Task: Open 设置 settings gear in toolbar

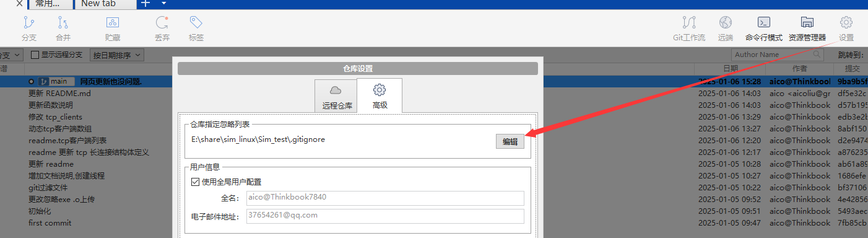Action: (x=846, y=23)
